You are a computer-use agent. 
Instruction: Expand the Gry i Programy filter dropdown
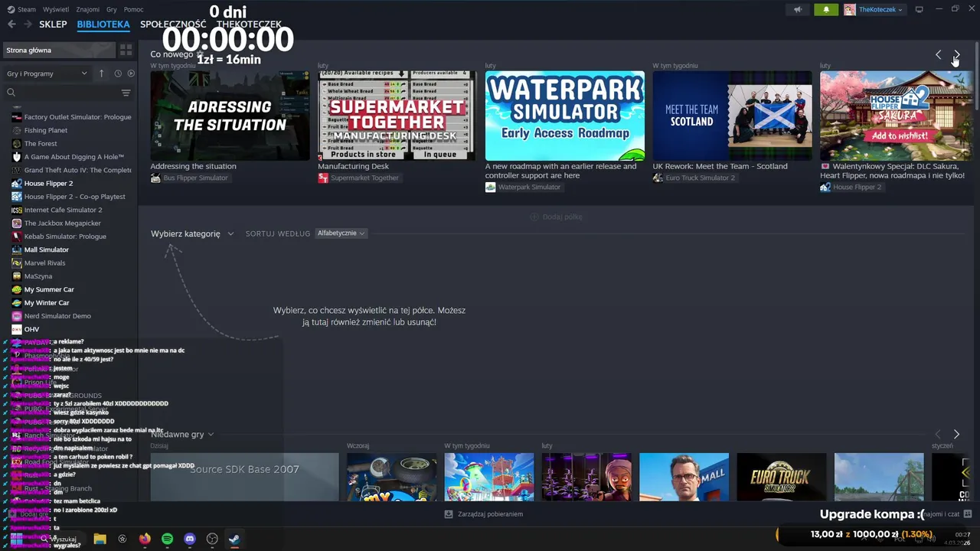pos(47,73)
